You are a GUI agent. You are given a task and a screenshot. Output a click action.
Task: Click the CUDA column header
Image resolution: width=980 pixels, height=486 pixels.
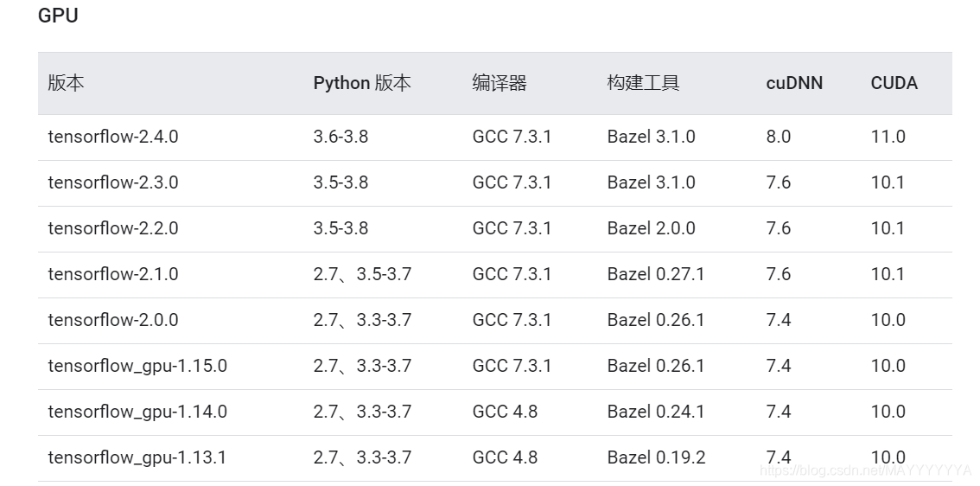pos(894,83)
